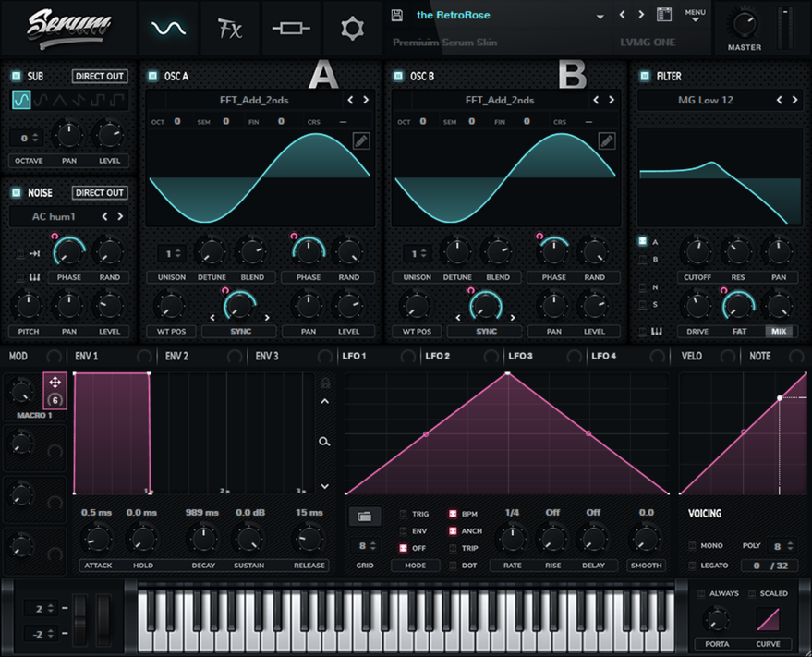Image resolution: width=812 pixels, height=657 pixels.
Task: Select next noise sample
Action: [x=121, y=216]
